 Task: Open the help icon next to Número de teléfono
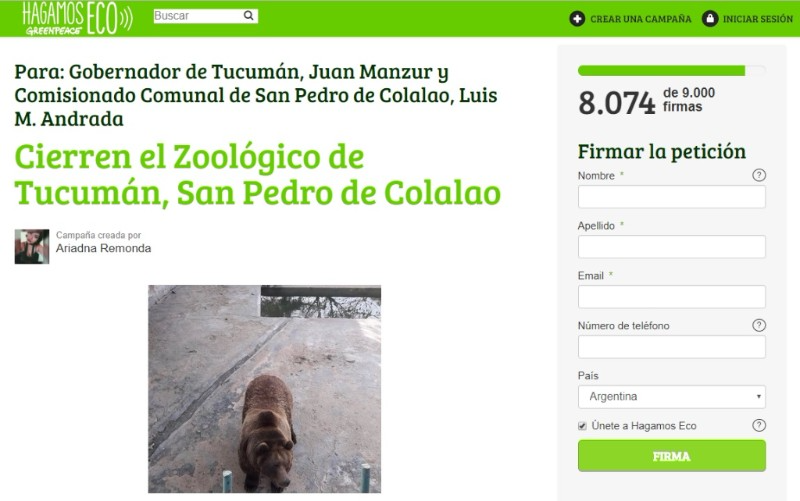coord(759,325)
